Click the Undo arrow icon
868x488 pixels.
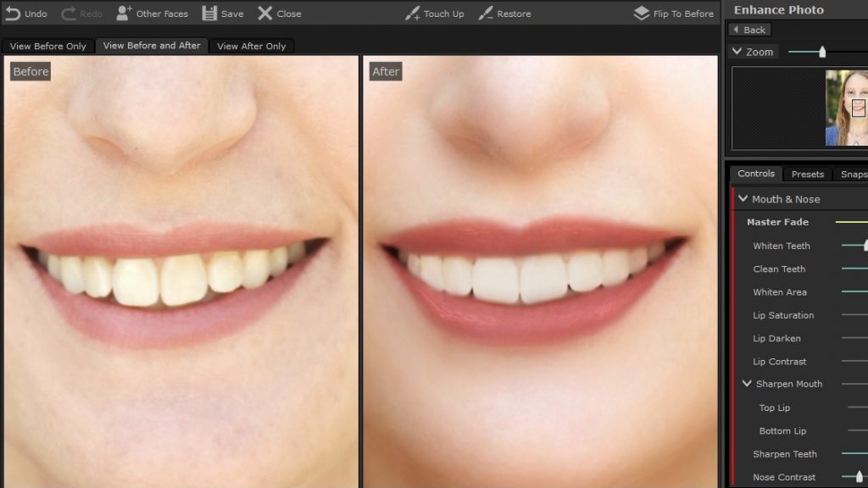tap(13, 14)
